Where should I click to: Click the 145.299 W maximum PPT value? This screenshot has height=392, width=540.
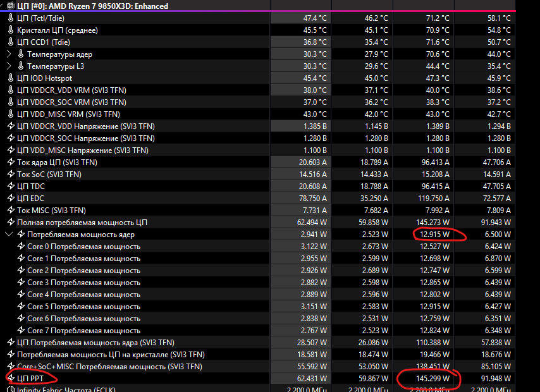click(433, 379)
